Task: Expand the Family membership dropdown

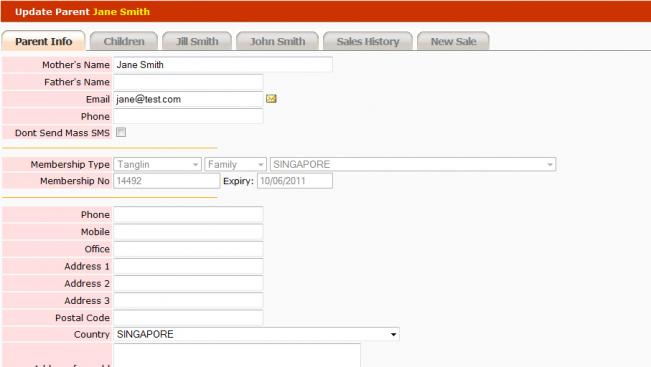Action: [235, 164]
